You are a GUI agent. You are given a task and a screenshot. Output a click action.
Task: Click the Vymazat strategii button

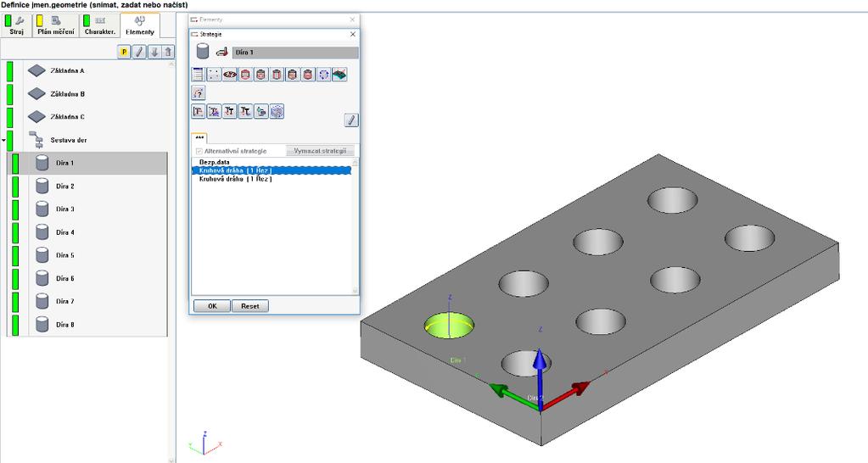[319, 150]
